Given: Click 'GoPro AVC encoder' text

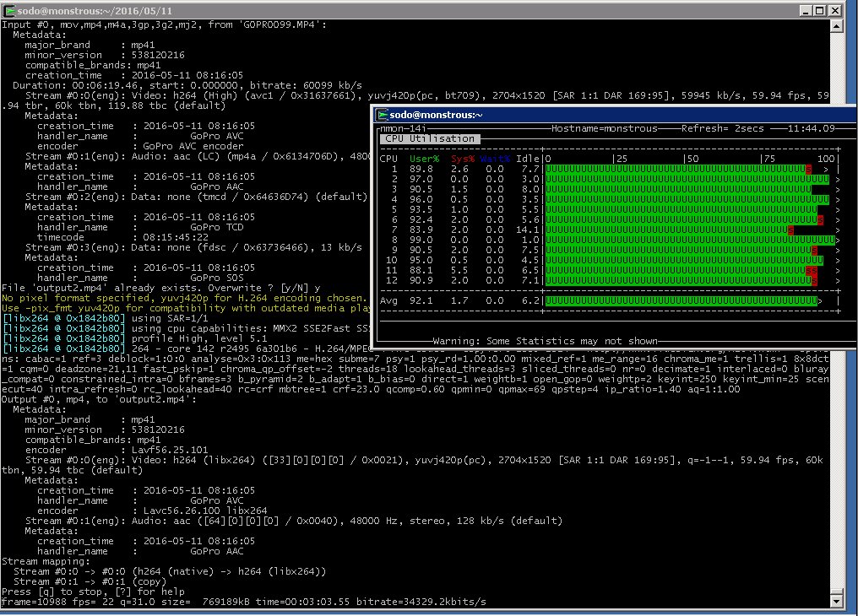Looking at the screenshot, I should (193, 146).
